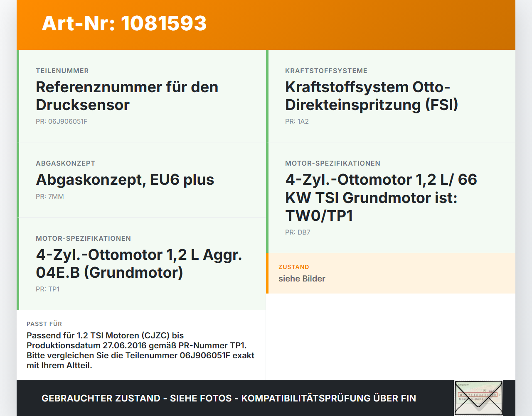The image size is (532, 416).
Task: Select PR: TP1 text
Action: click(x=48, y=289)
